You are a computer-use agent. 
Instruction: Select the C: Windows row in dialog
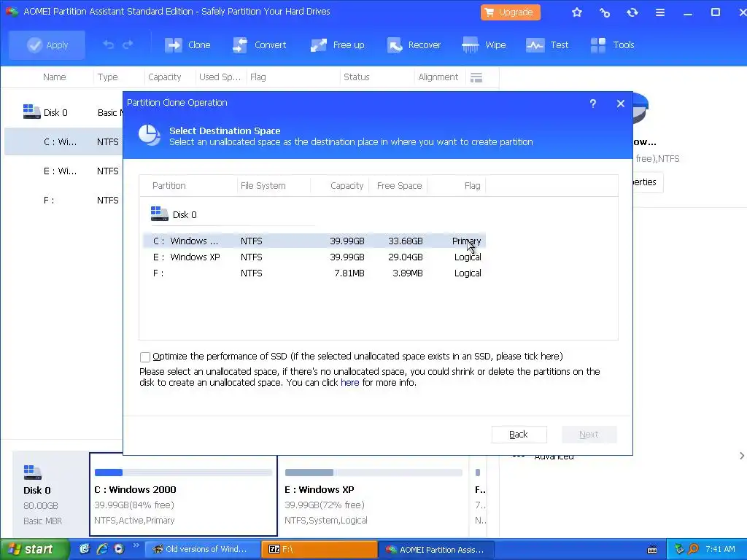coord(314,241)
